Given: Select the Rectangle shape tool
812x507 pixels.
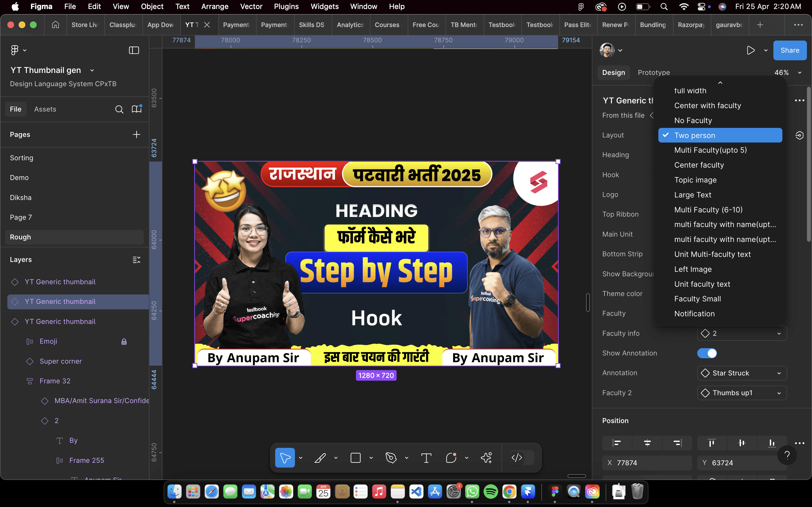Looking at the screenshot, I should click(355, 458).
